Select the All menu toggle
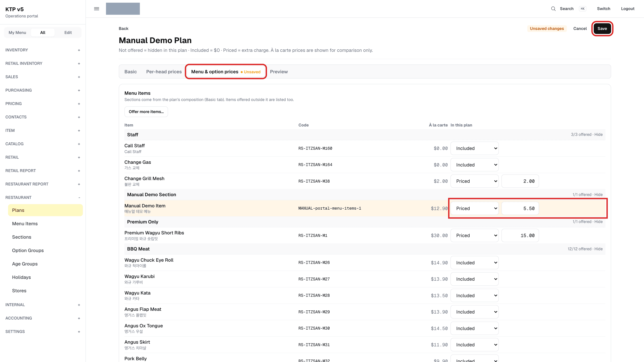This screenshot has height=362, width=644. point(43,32)
